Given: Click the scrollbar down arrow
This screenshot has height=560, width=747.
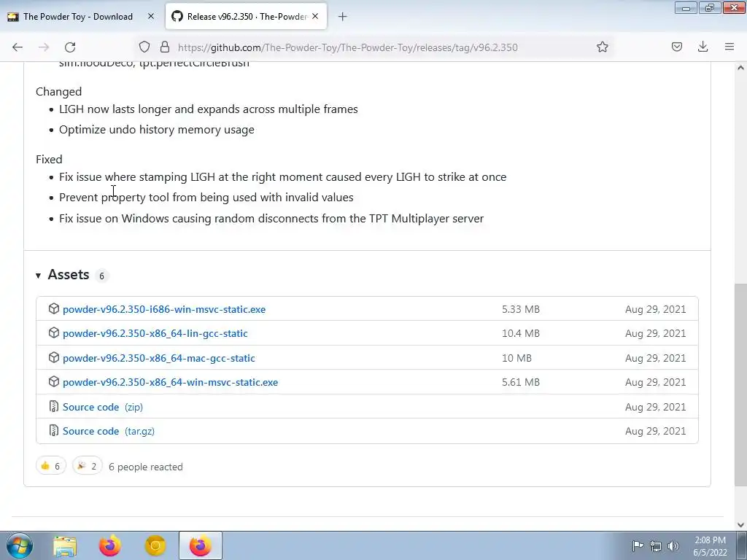Looking at the screenshot, I should coord(740,525).
